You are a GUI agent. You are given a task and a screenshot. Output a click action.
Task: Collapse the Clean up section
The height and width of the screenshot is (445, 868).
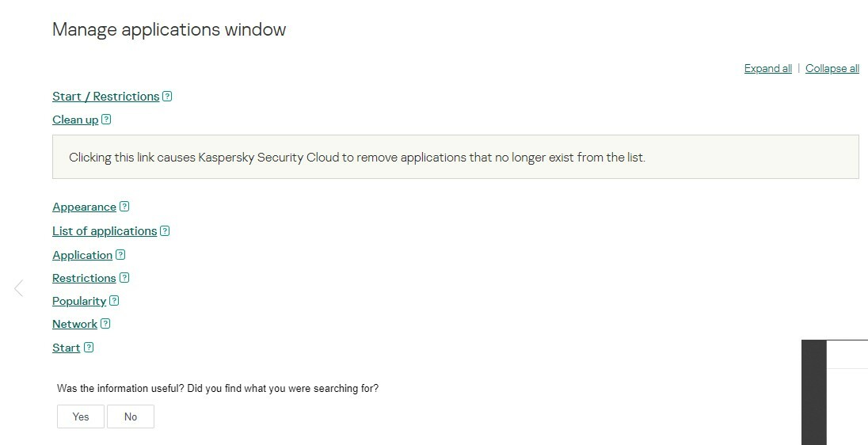pyautogui.click(x=75, y=120)
